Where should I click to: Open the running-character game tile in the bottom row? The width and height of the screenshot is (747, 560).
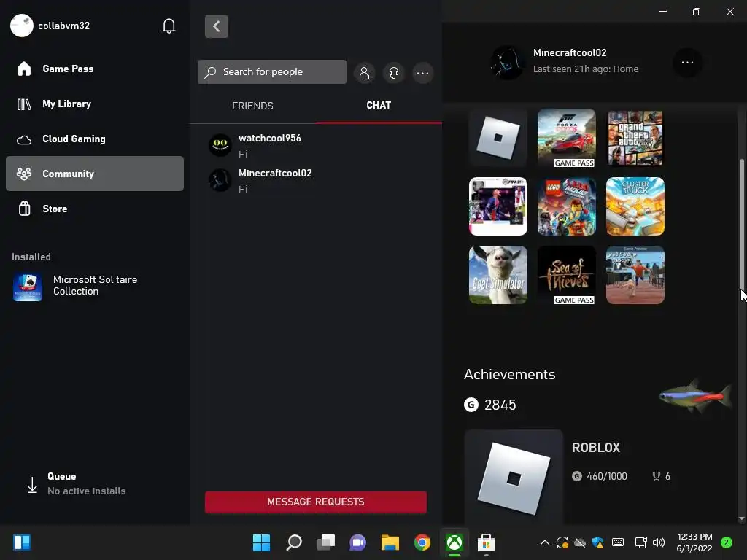coord(635,275)
